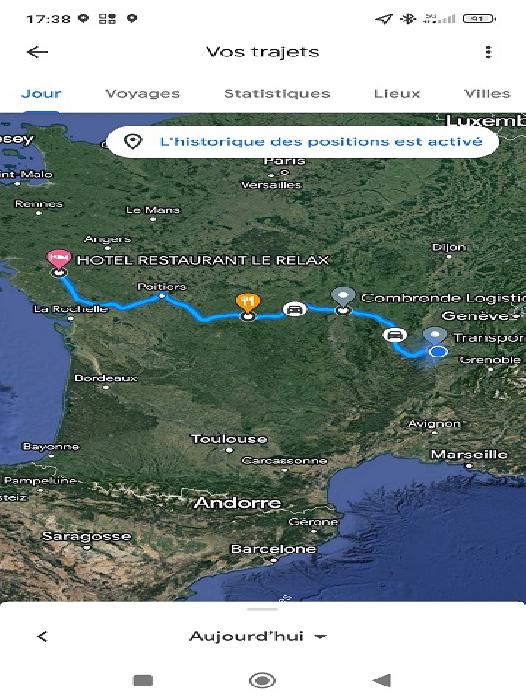Tap the location history active banner
The width and height of the screenshot is (526, 700).
(303, 142)
